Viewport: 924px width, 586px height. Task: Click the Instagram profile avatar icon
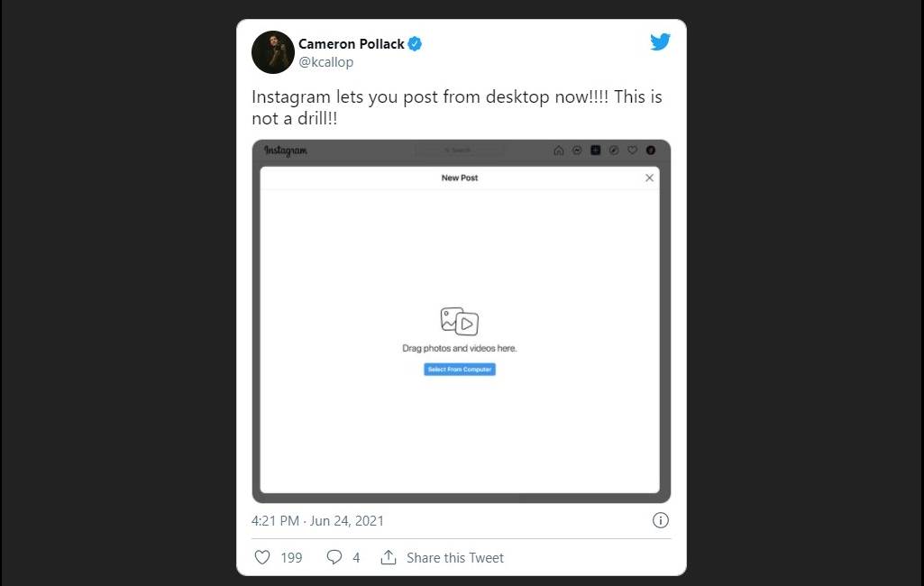point(650,151)
